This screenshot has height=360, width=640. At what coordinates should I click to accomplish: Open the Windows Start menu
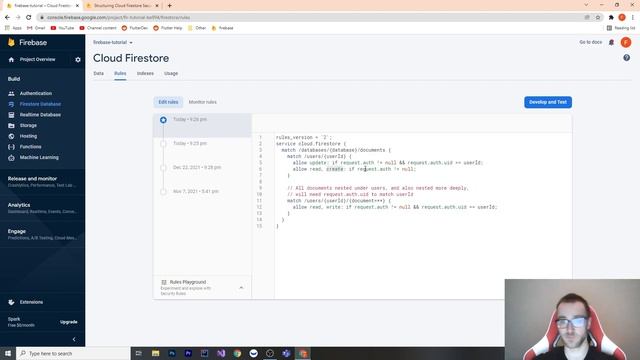(x=8, y=353)
